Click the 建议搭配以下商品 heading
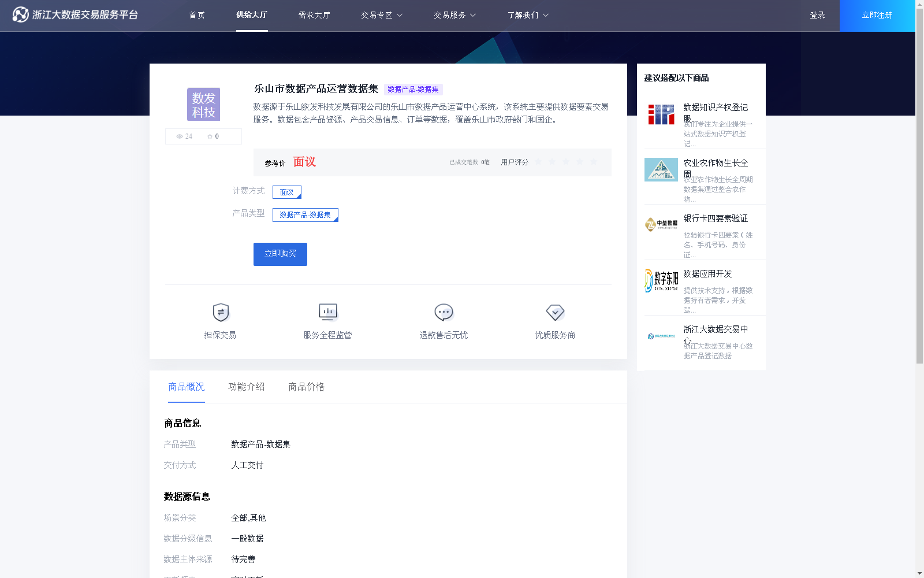 click(x=676, y=78)
